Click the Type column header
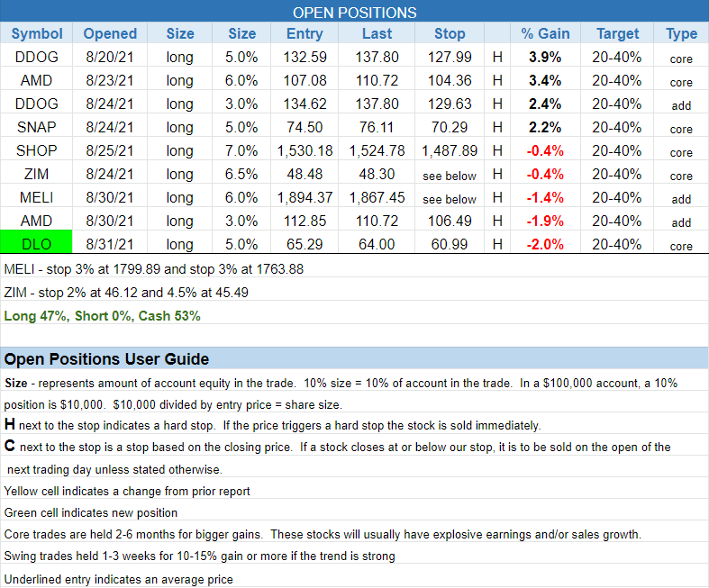 (681, 33)
